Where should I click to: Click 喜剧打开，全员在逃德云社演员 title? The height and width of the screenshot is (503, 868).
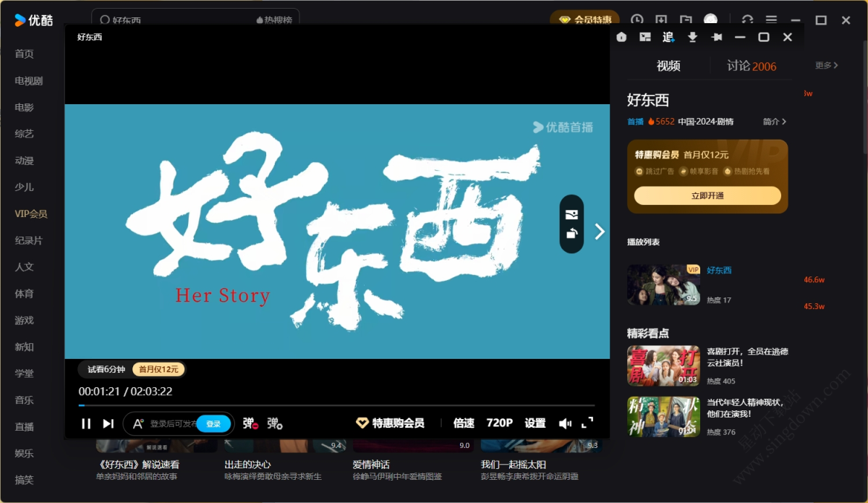click(747, 357)
